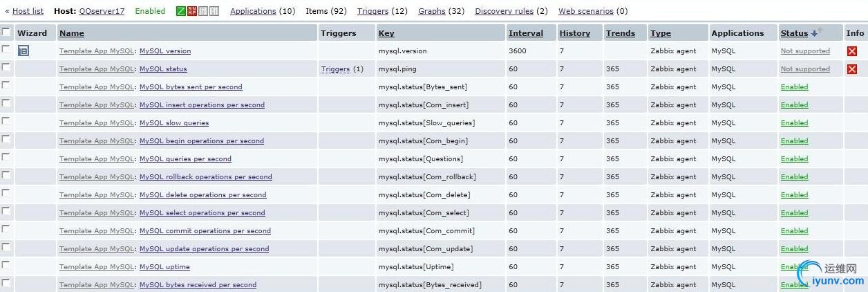The height and width of the screenshot is (292, 868).
Task: Open MySQL update operations per second item
Action: click(x=205, y=249)
